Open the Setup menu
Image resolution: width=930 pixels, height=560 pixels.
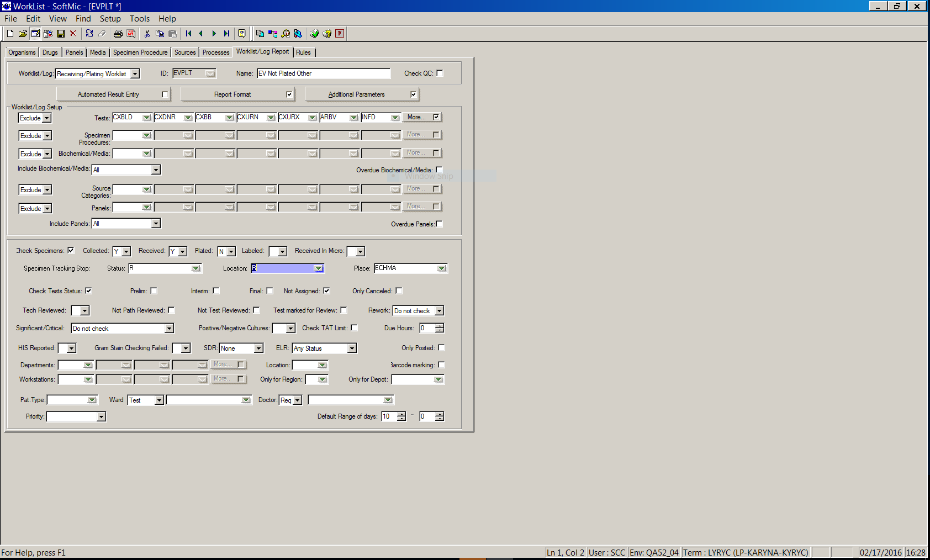pyautogui.click(x=110, y=19)
